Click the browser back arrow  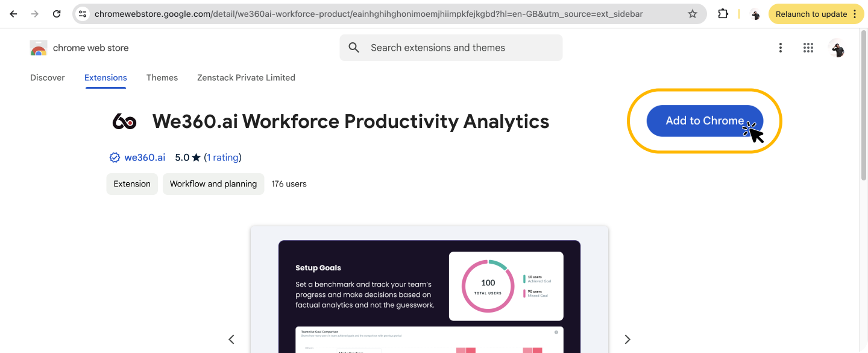[x=13, y=14]
